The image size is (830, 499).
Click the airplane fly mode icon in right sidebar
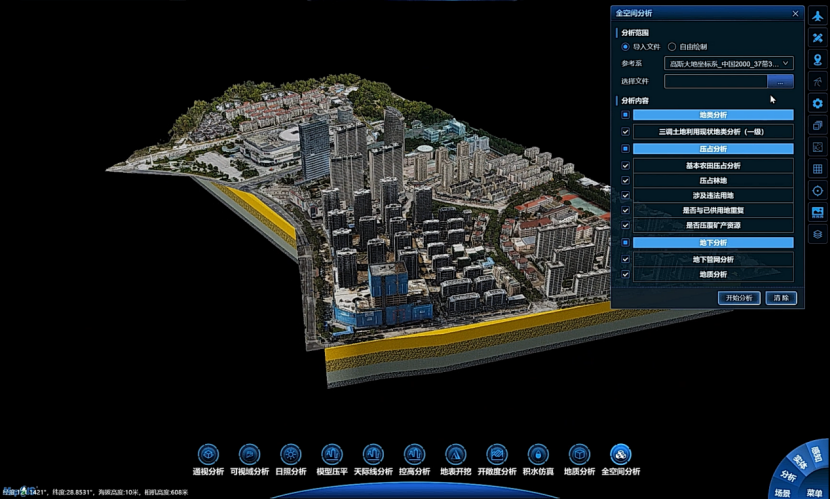pyautogui.click(x=818, y=16)
